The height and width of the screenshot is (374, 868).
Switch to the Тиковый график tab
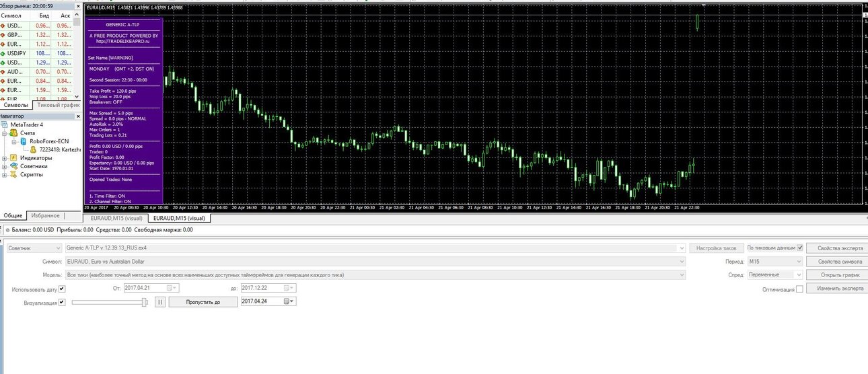59,105
